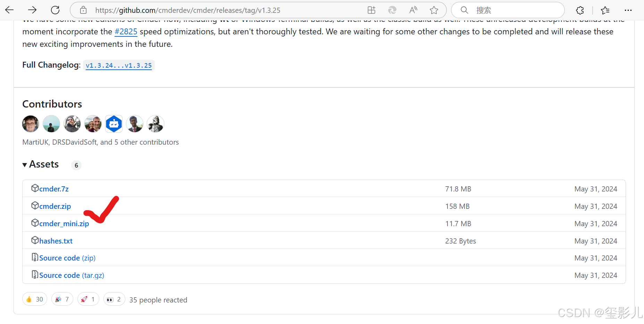
Task: Go back to the previous page
Action: [10, 10]
